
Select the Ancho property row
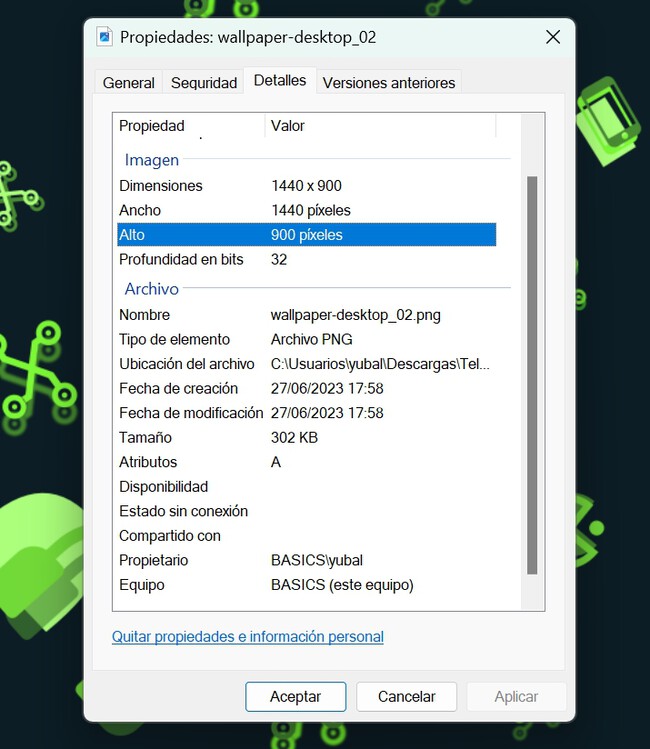(x=140, y=211)
